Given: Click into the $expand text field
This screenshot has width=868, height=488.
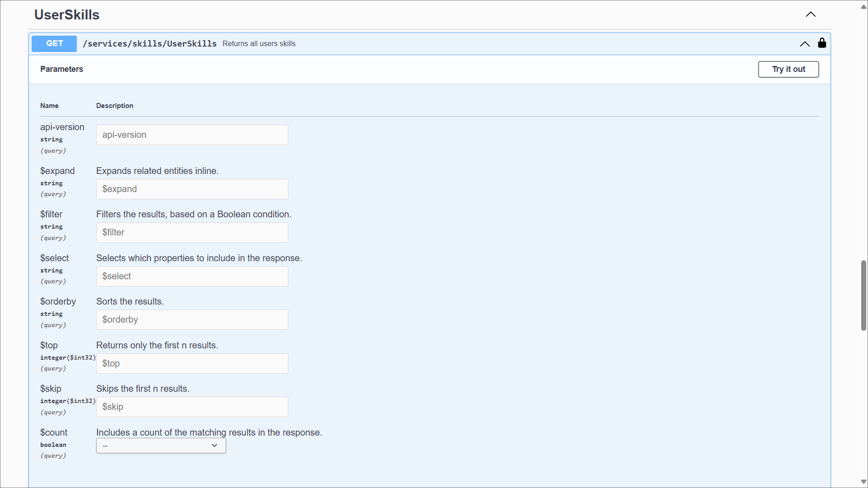Looking at the screenshot, I should (192, 189).
